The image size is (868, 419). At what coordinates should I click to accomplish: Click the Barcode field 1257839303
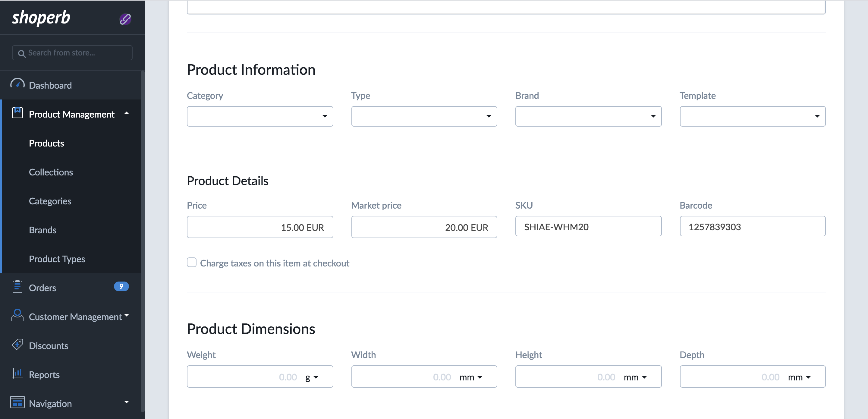tap(753, 226)
